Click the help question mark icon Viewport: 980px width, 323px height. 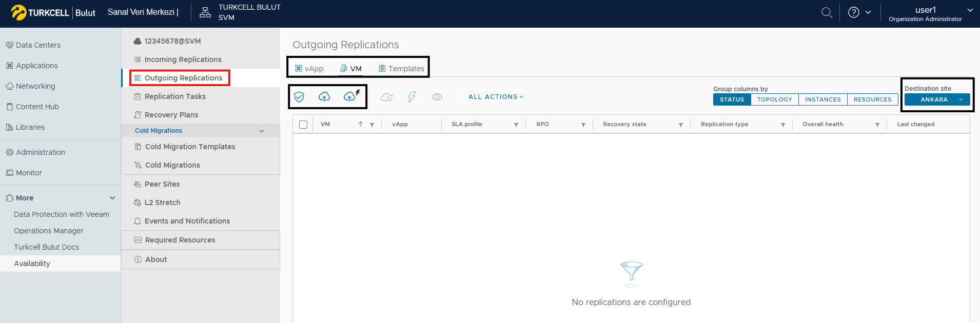[x=854, y=12]
